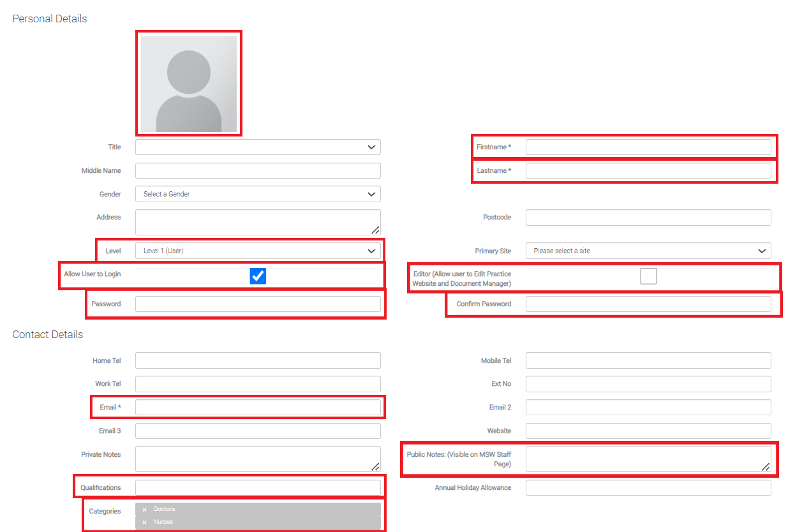Viewport: 795px width, 532px height.
Task: Open the Primary Site selection dropdown
Action: 648,251
